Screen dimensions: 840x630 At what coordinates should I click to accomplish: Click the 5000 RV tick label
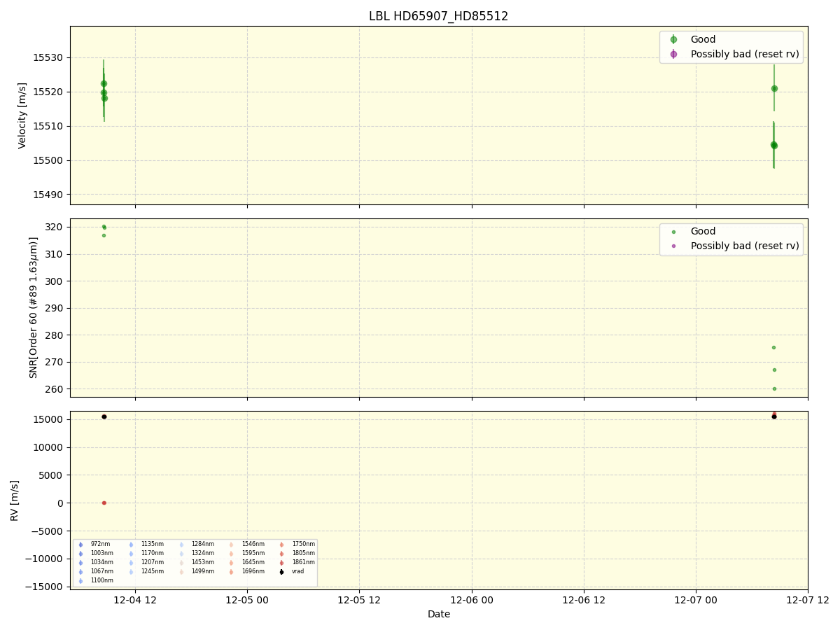(50, 475)
